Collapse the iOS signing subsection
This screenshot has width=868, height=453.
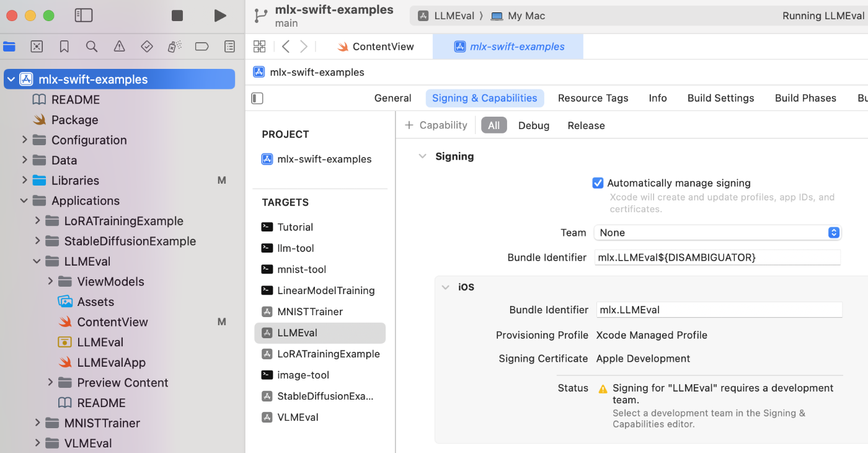[445, 287]
